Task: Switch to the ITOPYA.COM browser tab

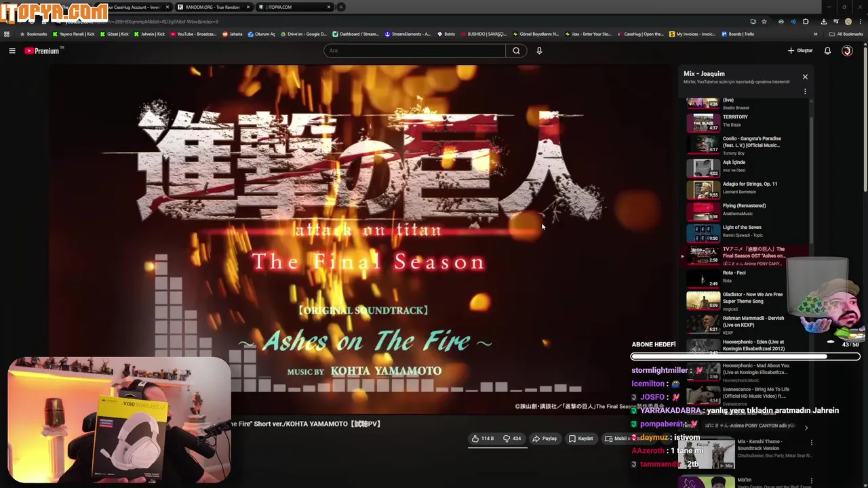Action: point(295,7)
